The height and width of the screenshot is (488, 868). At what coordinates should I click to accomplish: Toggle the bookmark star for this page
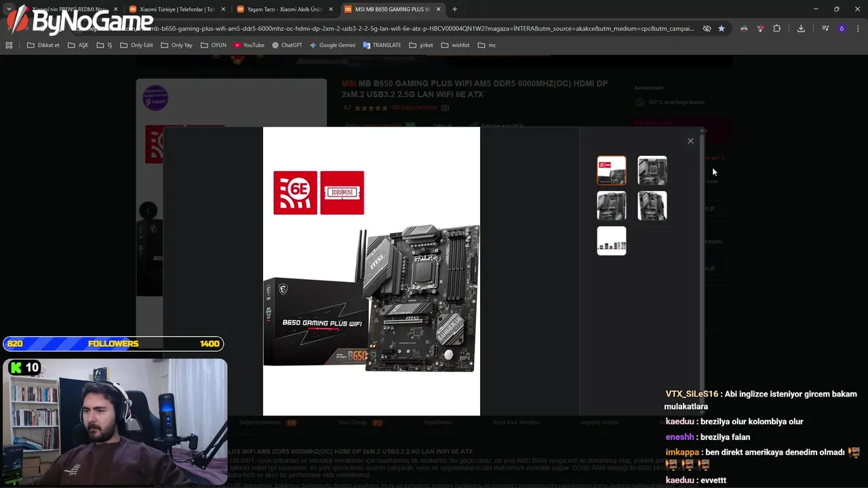coord(722,28)
